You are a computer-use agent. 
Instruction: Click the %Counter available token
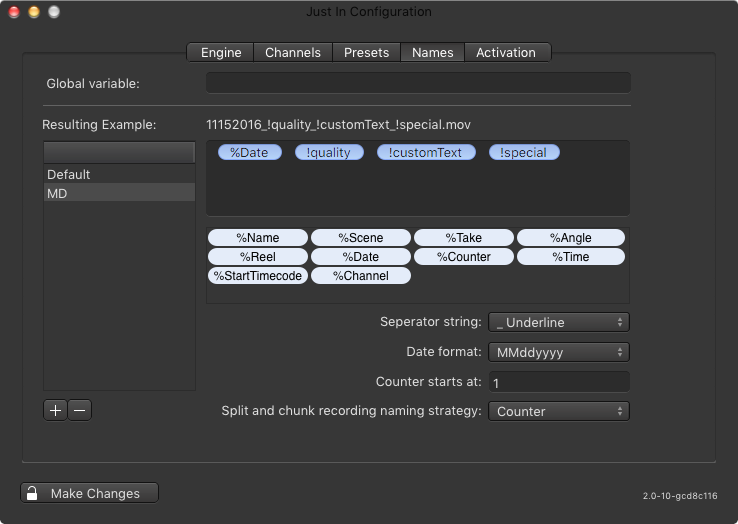click(x=464, y=257)
